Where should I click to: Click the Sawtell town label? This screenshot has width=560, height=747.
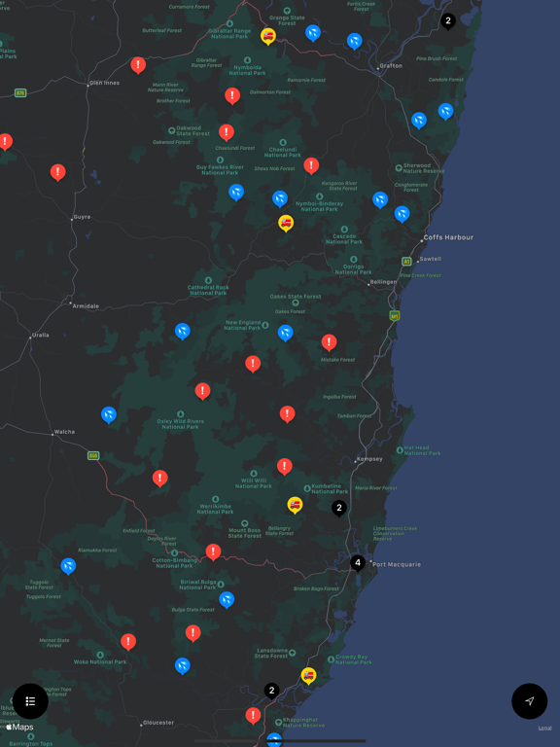(x=431, y=259)
